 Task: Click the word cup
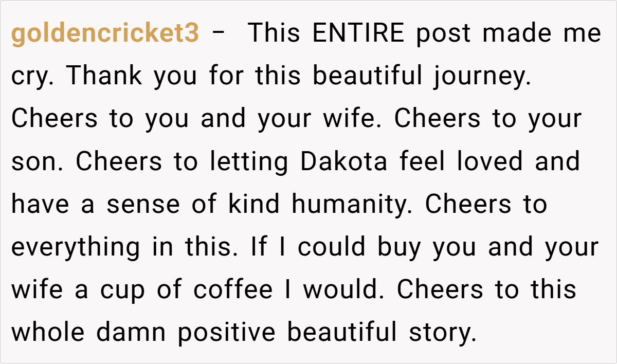point(119,290)
